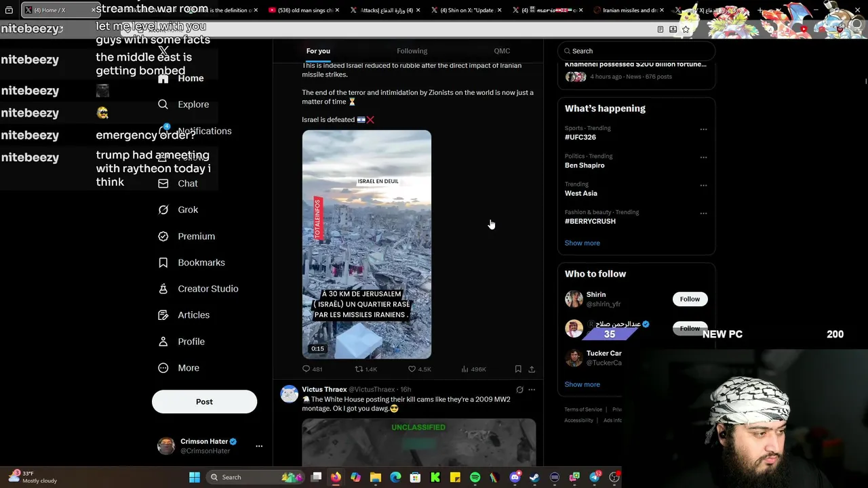Open Telegram from the taskbar
868x488 pixels.
[x=595, y=477]
